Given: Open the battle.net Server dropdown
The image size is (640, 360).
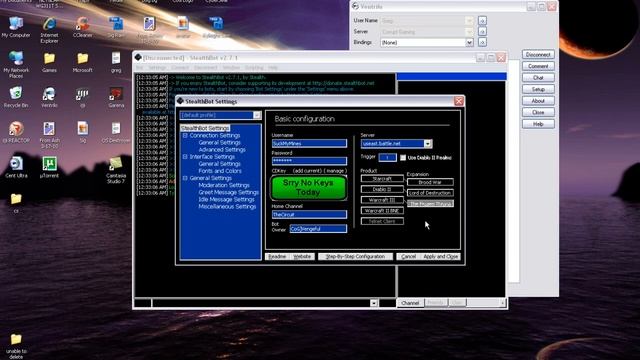Looking at the screenshot, I should point(427,144).
